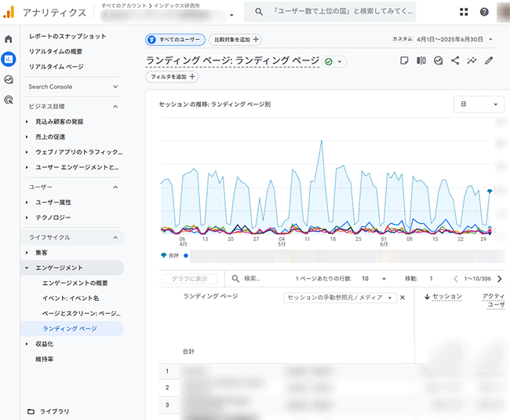Screen dimensions: 510x420
Task: Open リアルタイムの概要
Action: point(55,52)
